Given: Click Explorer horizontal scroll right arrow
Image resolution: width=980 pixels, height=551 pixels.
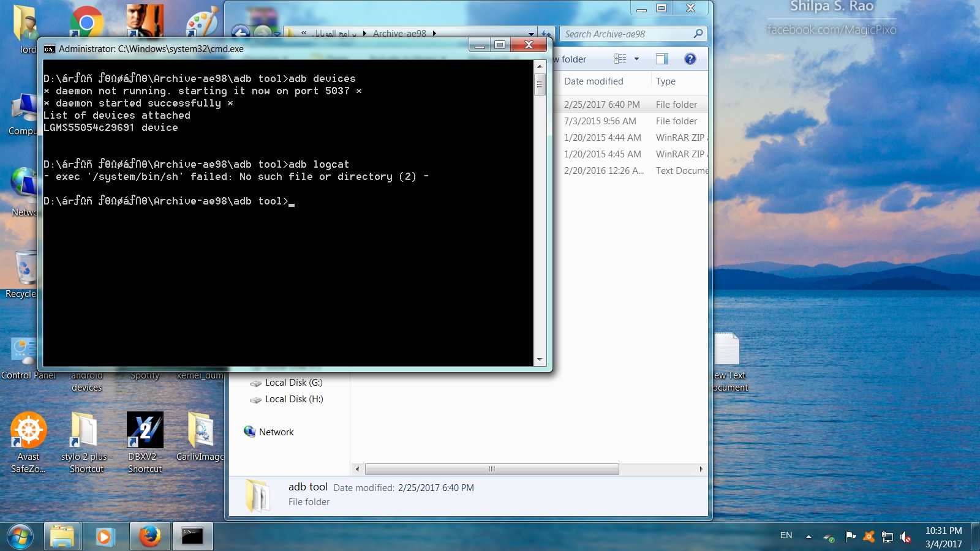Looking at the screenshot, I should (701, 469).
